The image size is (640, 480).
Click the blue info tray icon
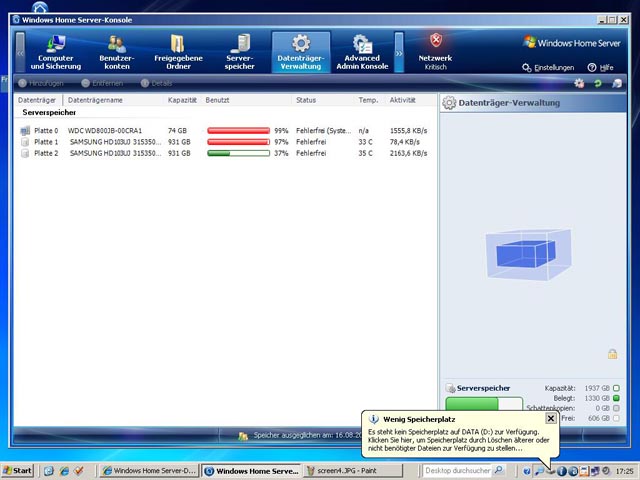point(562,471)
